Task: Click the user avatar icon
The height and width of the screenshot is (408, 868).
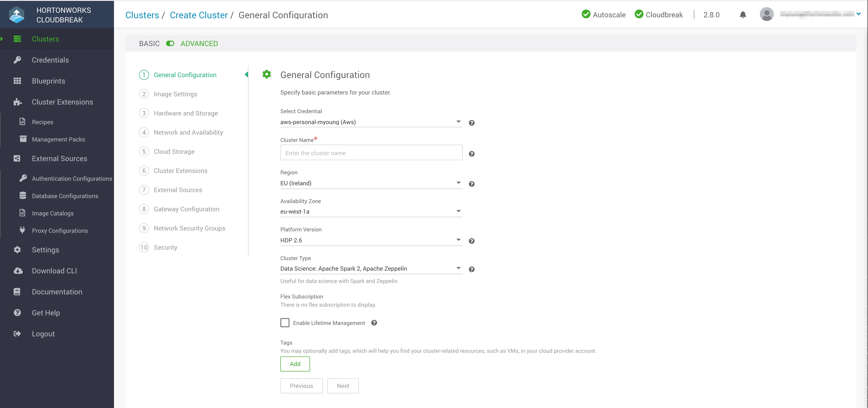Action: (x=767, y=15)
